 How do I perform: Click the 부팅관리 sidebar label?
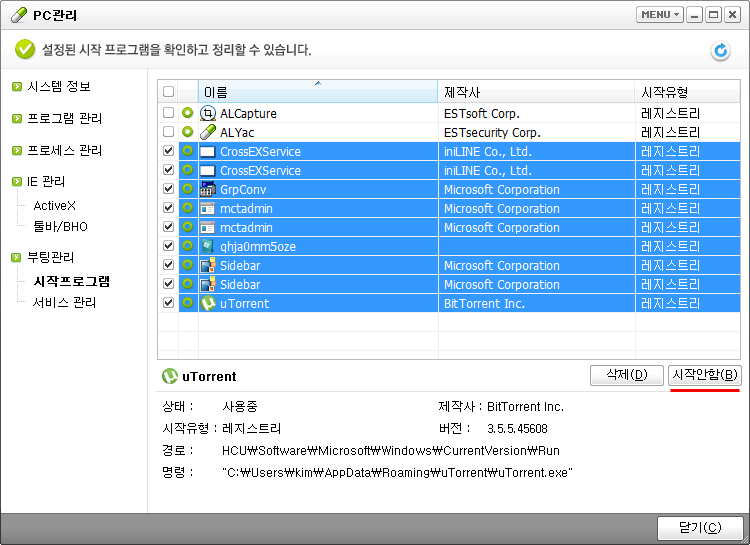click(x=51, y=257)
